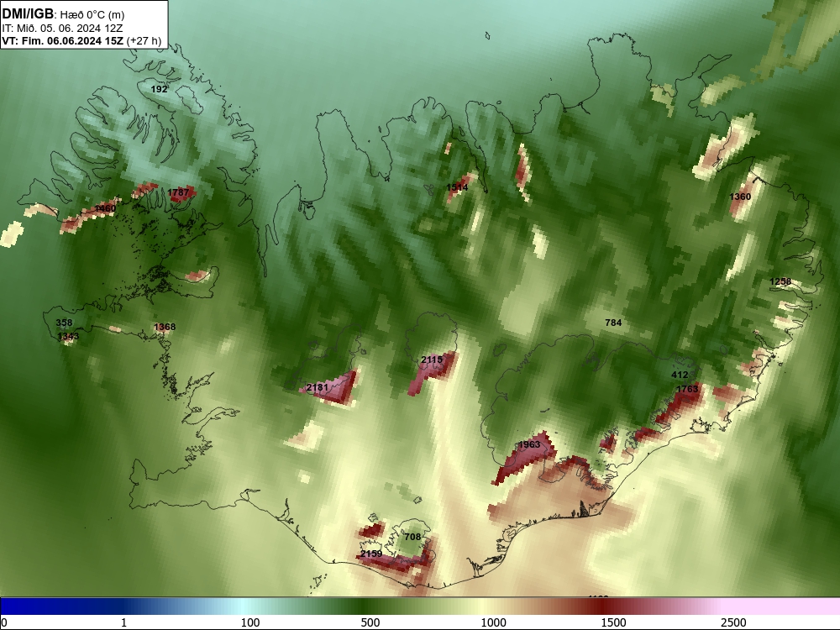
Task: Click the 'Hæð 0°C (m)' parameter label
Action: tap(92, 14)
